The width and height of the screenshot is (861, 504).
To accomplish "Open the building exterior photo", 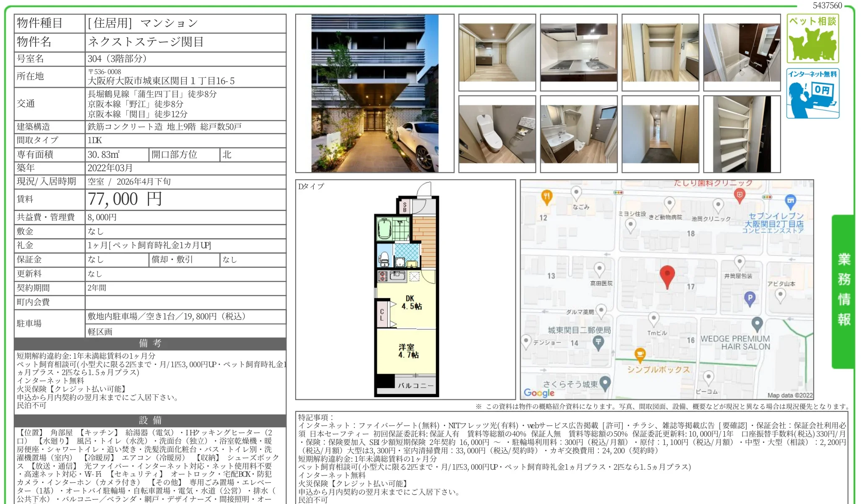I will pyautogui.click(x=375, y=93).
